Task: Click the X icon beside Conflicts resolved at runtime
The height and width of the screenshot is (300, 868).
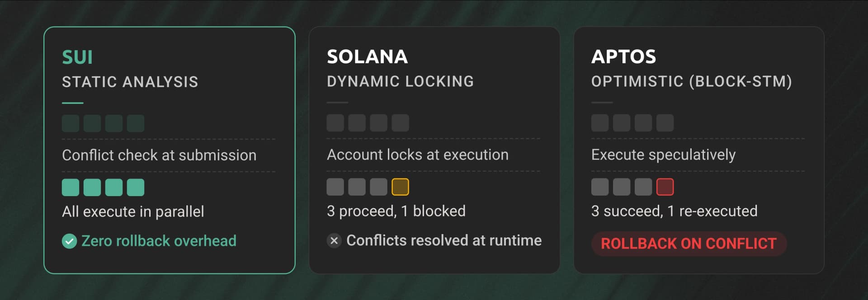Action: click(x=334, y=241)
